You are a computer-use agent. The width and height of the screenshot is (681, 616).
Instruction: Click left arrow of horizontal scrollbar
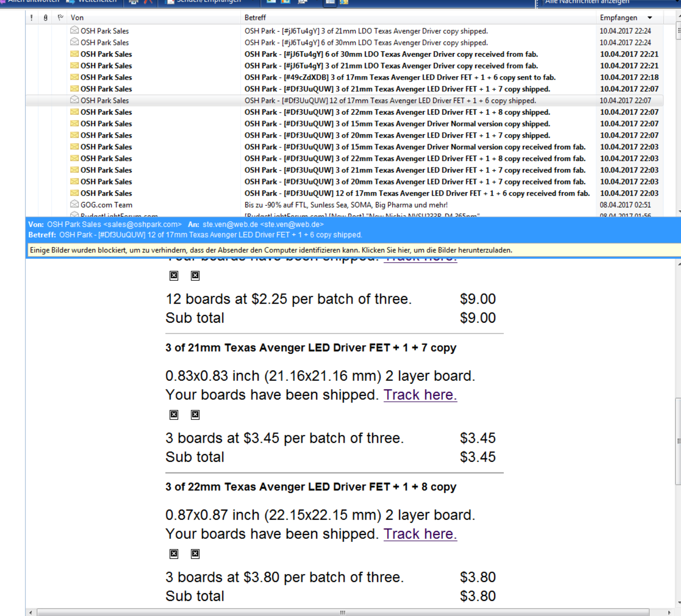31,612
